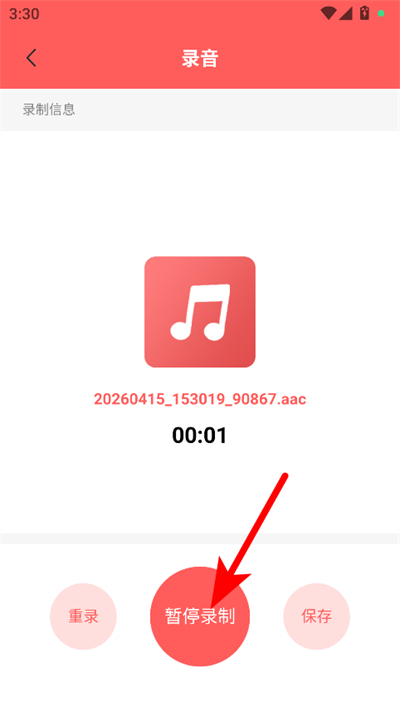
Task: Click the tail of the red annotation arrow
Action: pyautogui.click(x=285, y=476)
